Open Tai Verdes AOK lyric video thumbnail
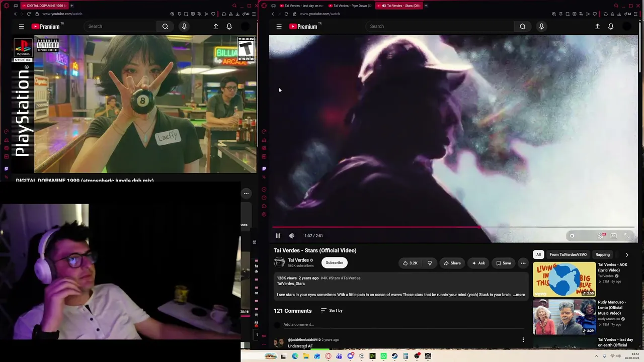This screenshot has width=644, height=362. (x=565, y=279)
